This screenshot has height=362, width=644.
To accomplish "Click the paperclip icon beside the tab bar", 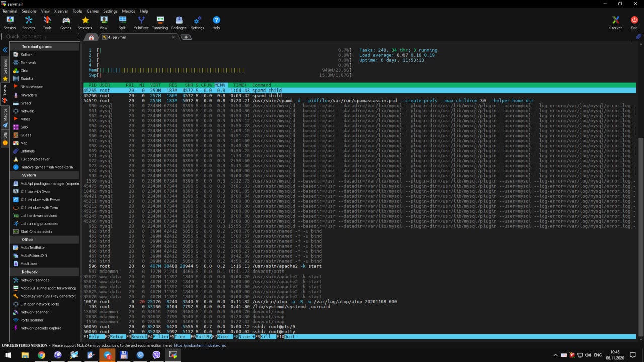I will coord(639,37).
